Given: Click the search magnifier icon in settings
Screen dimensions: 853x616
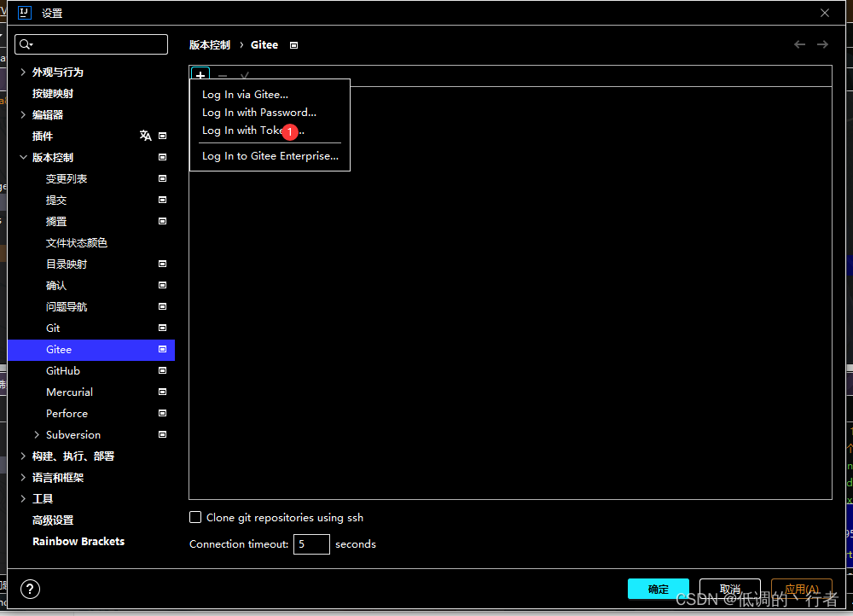Looking at the screenshot, I should pos(26,44).
